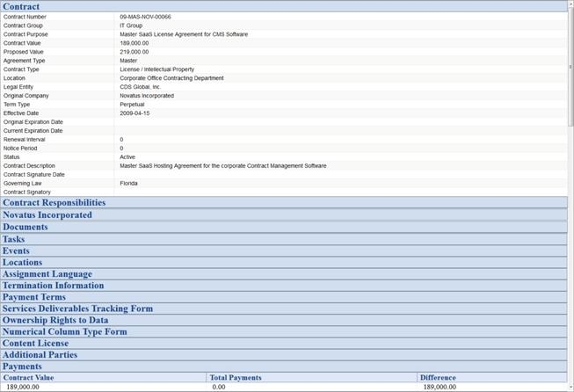Click the Proposed Value label
This screenshot has height=392, width=574.
[24, 52]
